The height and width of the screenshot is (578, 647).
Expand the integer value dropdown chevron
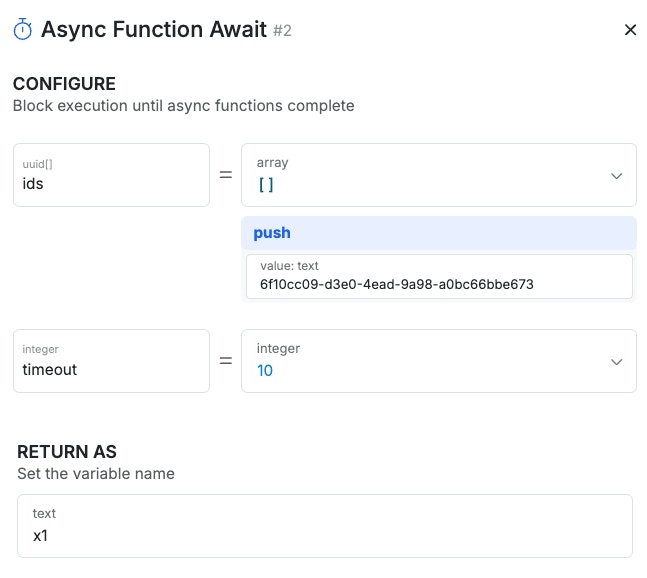pyautogui.click(x=616, y=361)
